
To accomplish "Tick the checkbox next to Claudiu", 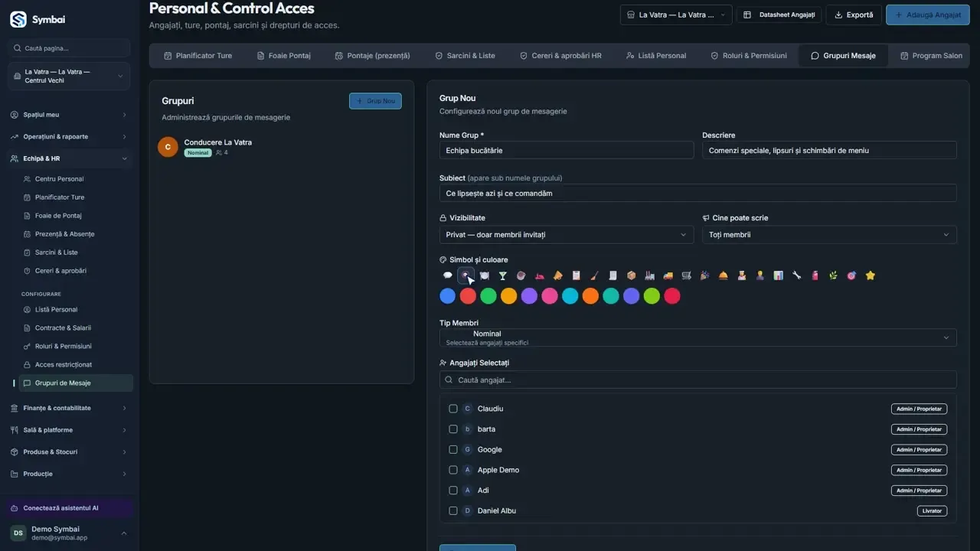I will 453,409.
